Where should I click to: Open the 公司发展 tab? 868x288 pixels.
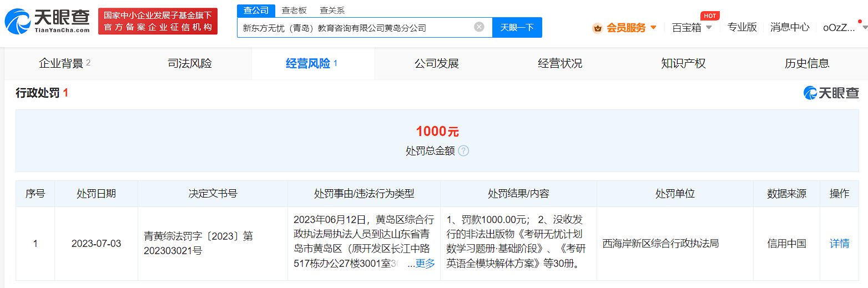[437, 63]
